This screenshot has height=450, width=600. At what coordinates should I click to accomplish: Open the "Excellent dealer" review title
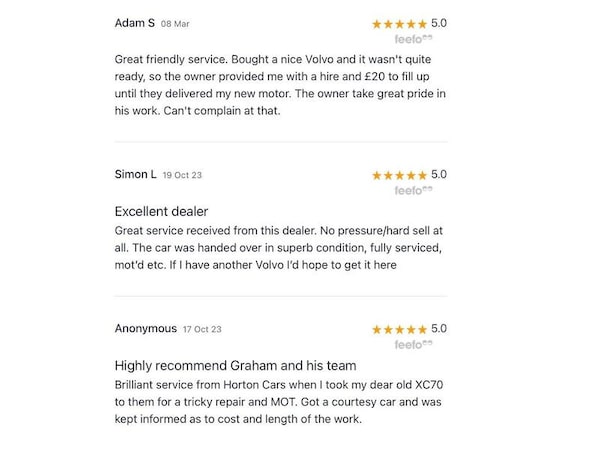pyautogui.click(x=161, y=211)
